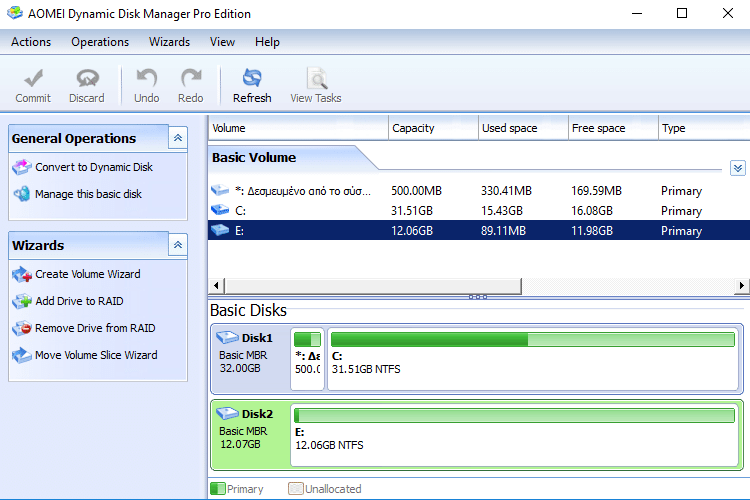Sort by the Type column header

click(704, 128)
